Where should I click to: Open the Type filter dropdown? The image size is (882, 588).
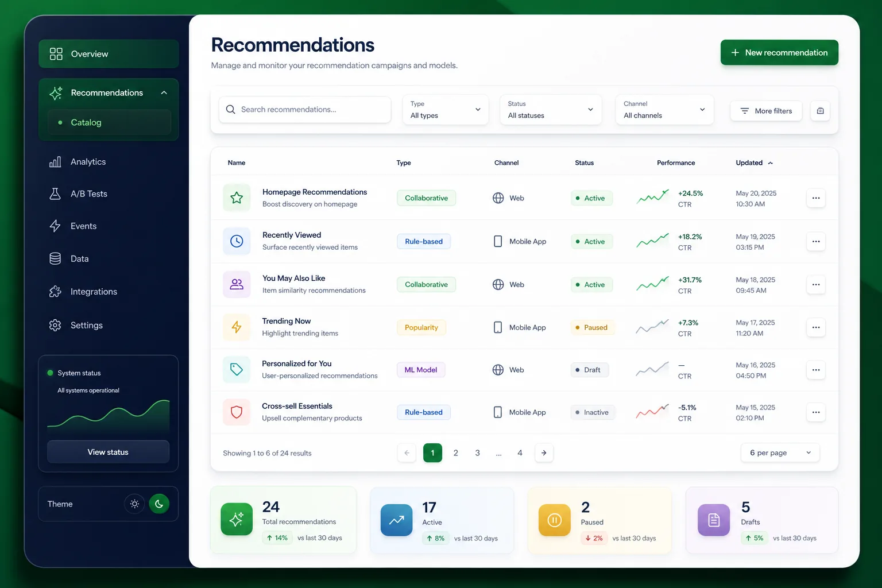pyautogui.click(x=446, y=110)
